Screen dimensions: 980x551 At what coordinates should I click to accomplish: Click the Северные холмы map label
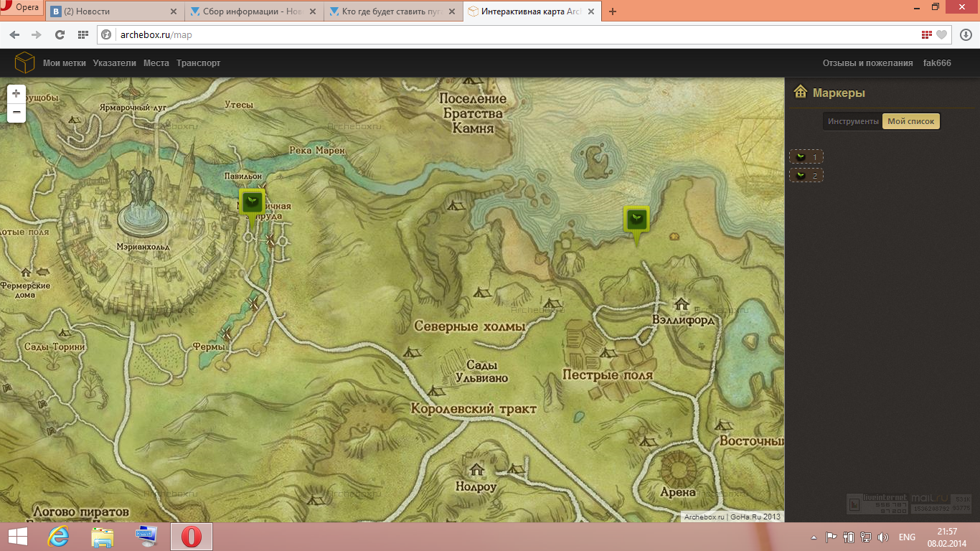(470, 326)
